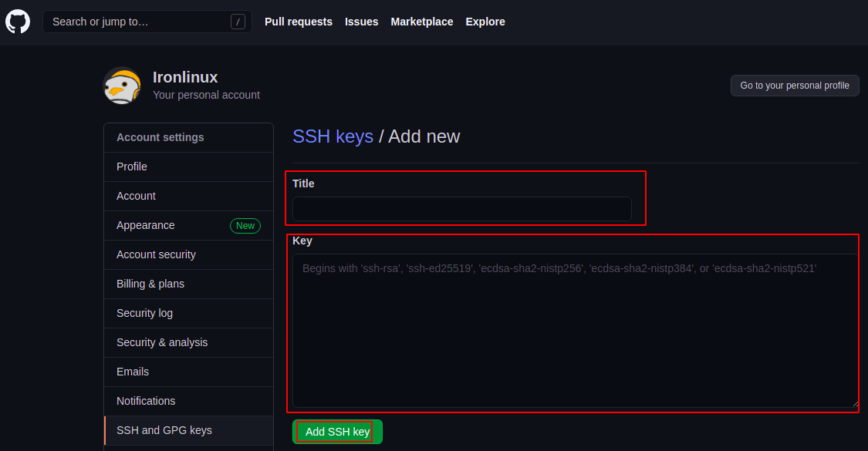Open the Appearance settings page
The image size is (868, 451).
pyautogui.click(x=146, y=225)
